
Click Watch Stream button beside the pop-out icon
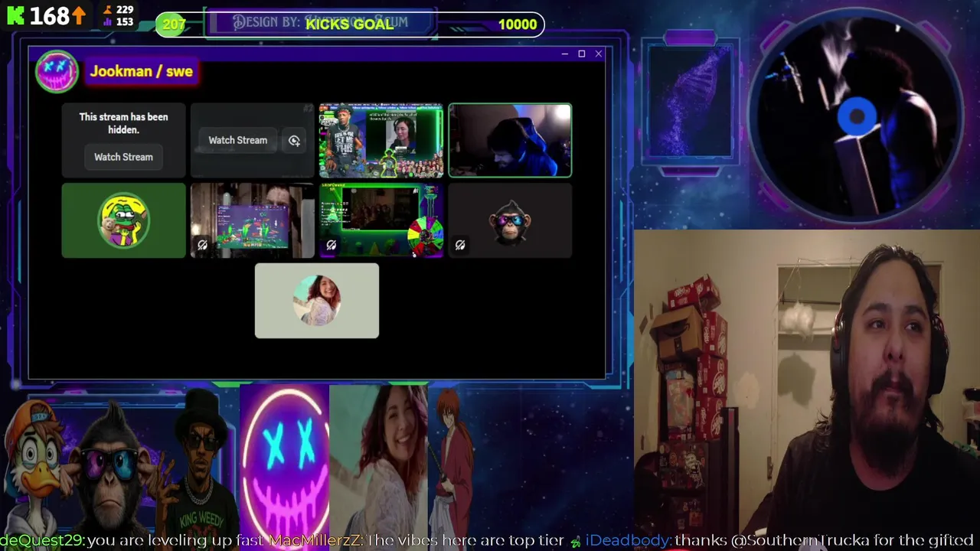click(x=237, y=140)
